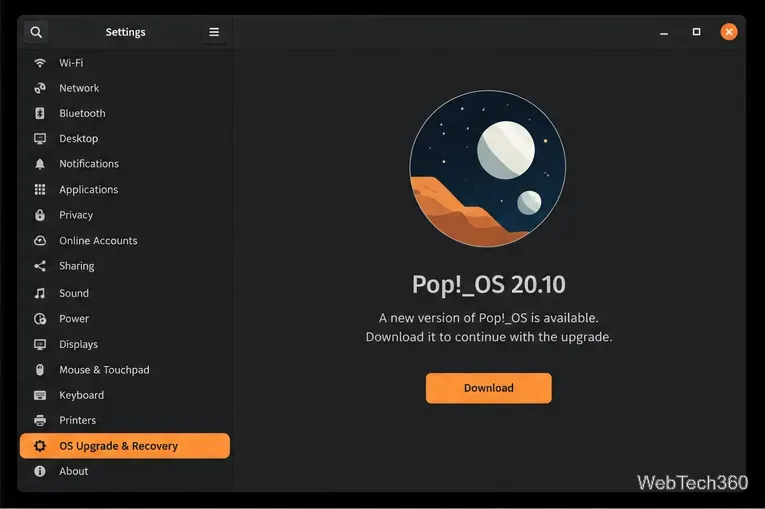This screenshot has height=509, width=765.
Task: Click the About info icon
Action: pyautogui.click(x=40, y=471)
